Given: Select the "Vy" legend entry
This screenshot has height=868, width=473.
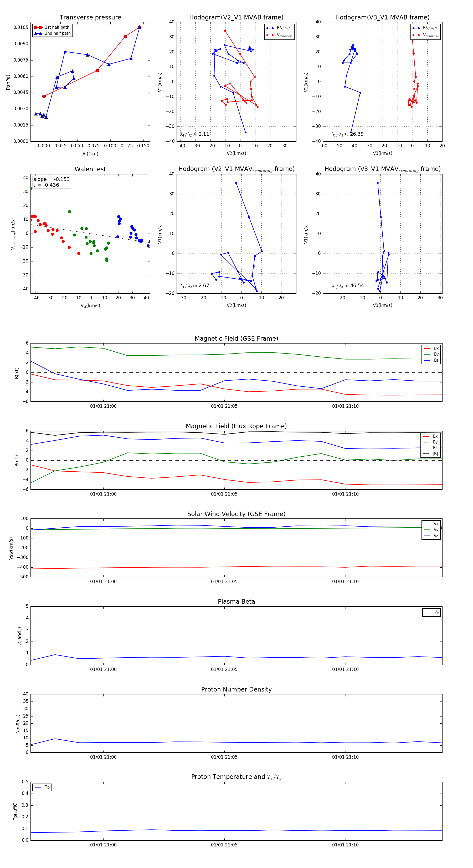Looking at the screenshot, I should coord(431,530).
